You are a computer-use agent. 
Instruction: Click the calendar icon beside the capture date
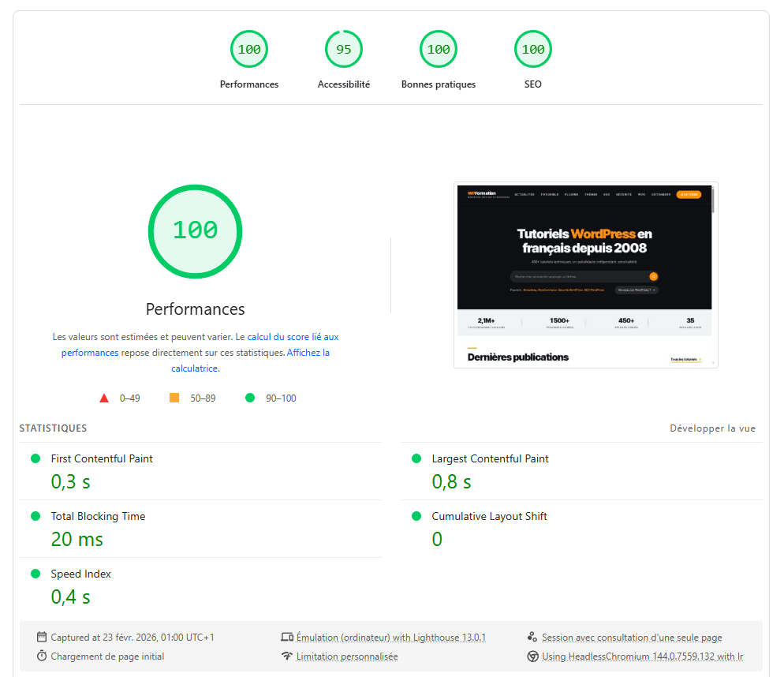click(41, 636)
